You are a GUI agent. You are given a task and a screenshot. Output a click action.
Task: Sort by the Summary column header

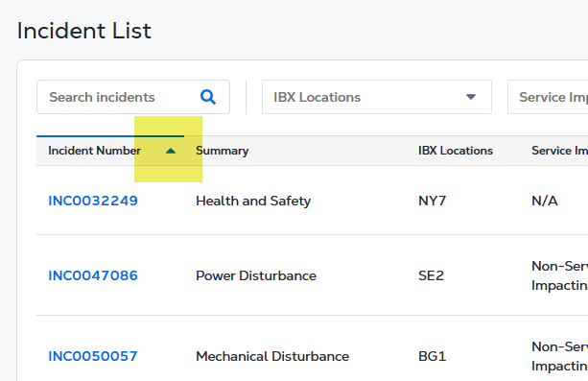[x=222, y=151]
